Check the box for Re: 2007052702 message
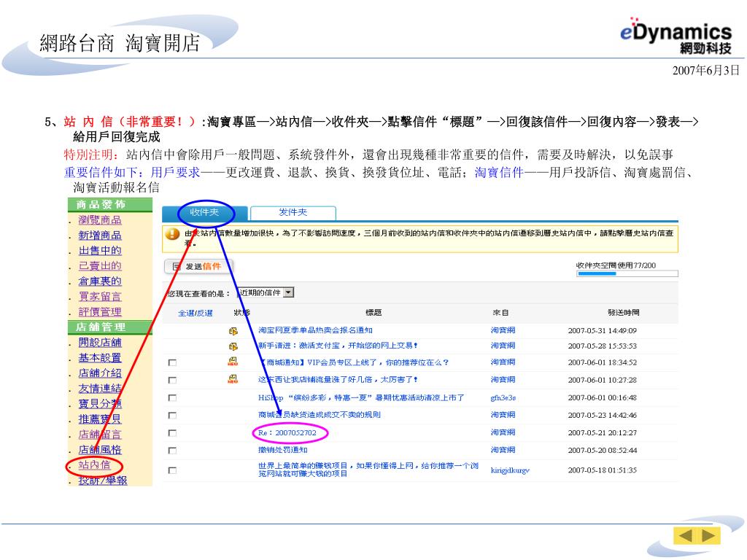Viewport: 747px width, 560px height. coord(172,433)
